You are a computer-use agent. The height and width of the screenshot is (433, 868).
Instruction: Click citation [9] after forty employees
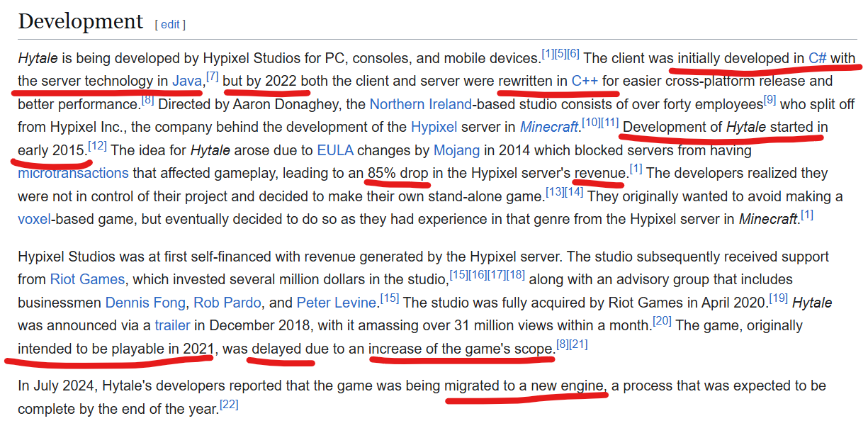[770, 99]
